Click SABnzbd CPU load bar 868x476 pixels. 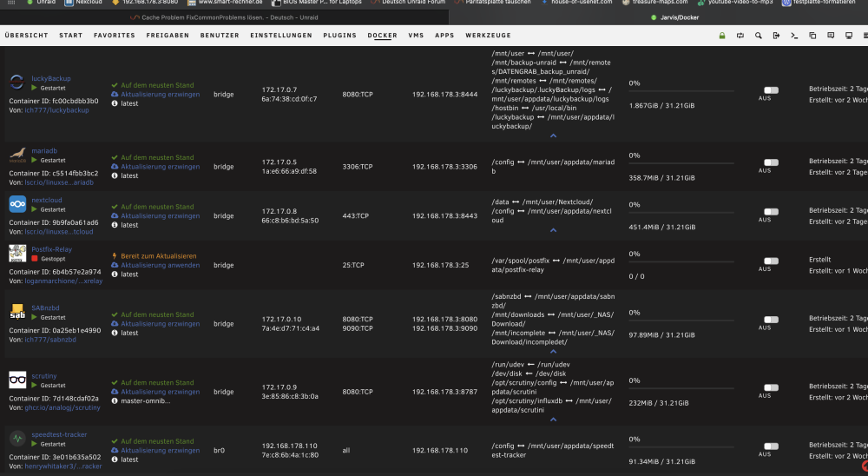[x=681, y=321]
